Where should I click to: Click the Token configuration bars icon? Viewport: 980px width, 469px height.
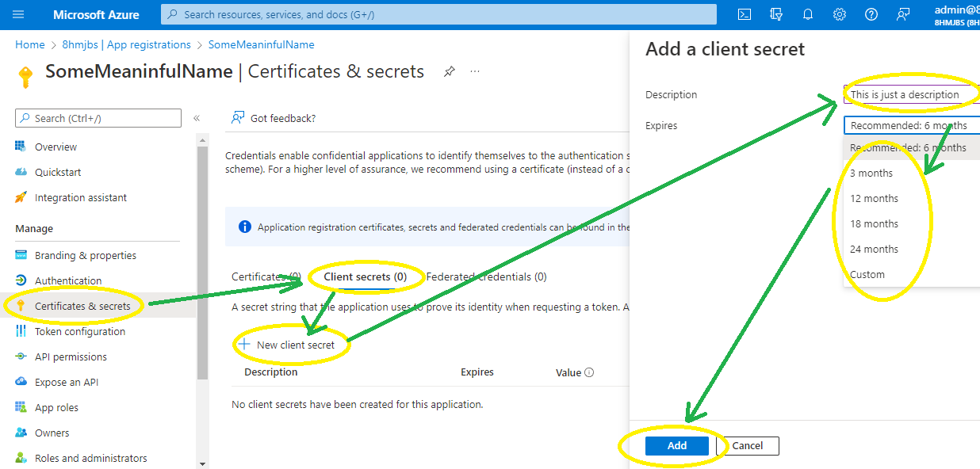(x=21, y=331)
